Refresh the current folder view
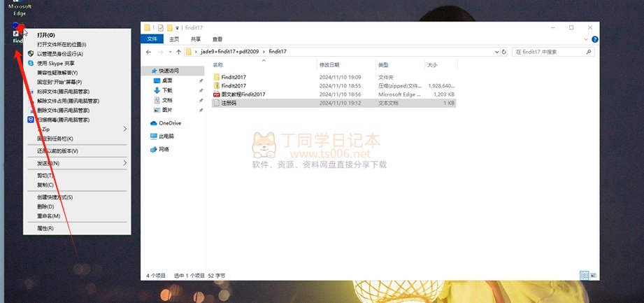The height and width of the screenshot is (303, 644). [504, 52]
